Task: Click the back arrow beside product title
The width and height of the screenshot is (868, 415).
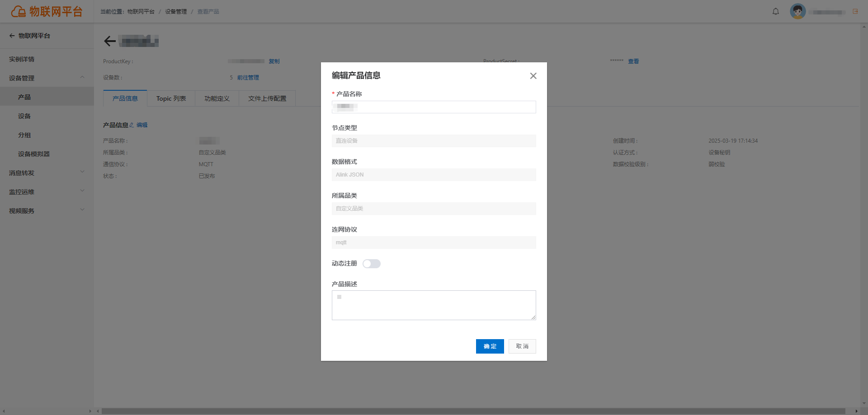Action: 110,42
